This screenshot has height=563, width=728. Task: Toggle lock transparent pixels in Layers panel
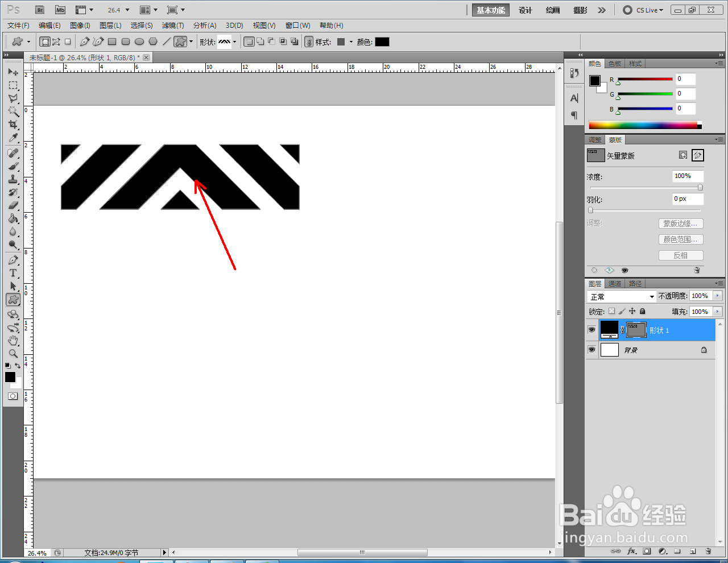click(x=611, y=311)
